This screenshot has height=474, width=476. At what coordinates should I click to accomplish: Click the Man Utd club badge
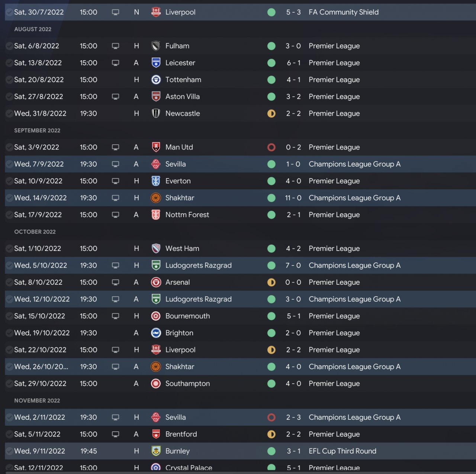tap(156, 147)
